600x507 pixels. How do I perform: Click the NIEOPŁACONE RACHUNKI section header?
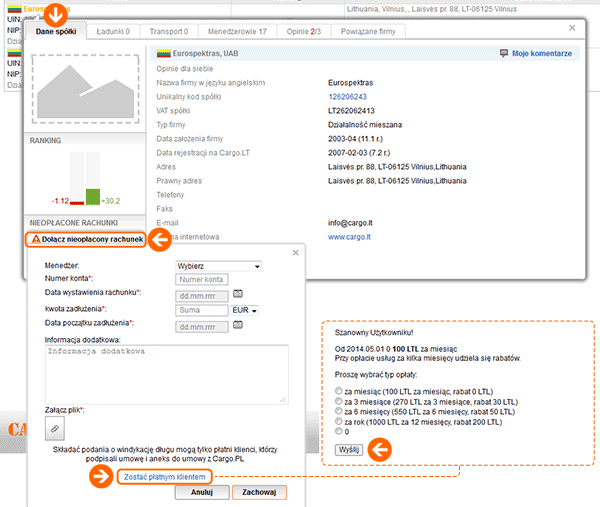coord(74,223)
